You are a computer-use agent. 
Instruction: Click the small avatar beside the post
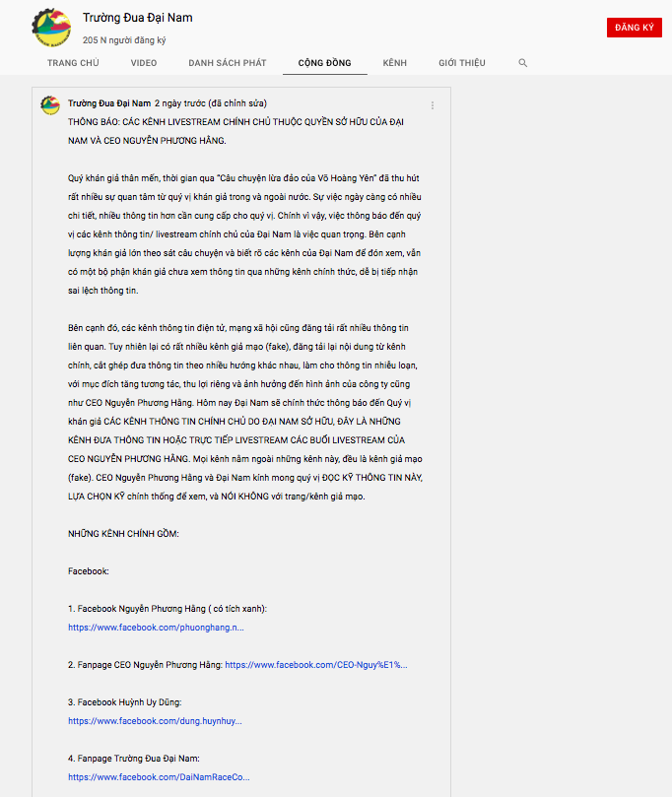tap(50, 105)
